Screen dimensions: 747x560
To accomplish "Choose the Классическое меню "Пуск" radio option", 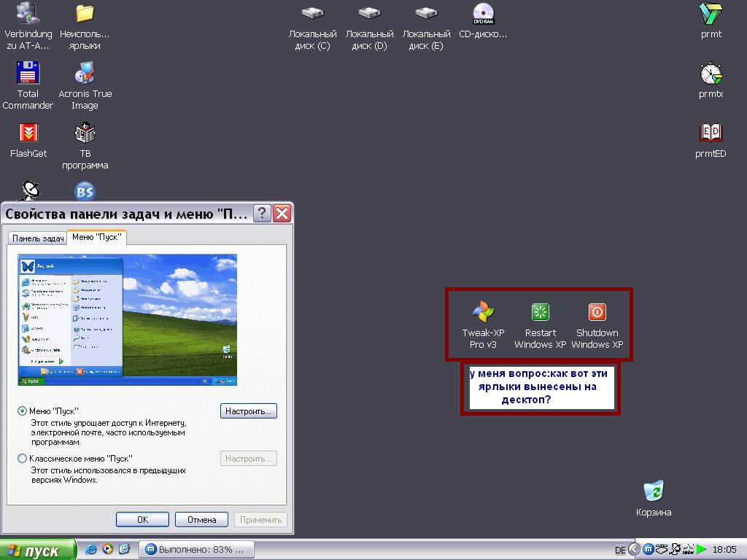I will (x=22, y=459).
